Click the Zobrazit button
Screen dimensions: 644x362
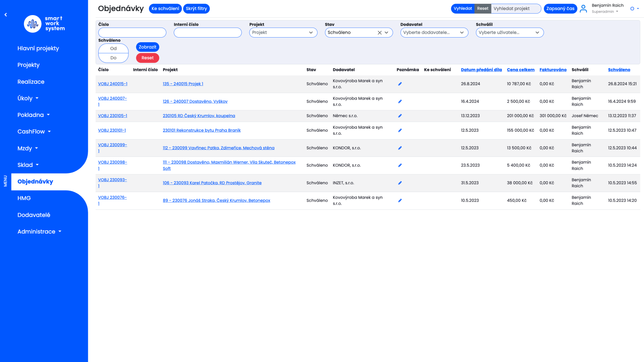point(148,47)
